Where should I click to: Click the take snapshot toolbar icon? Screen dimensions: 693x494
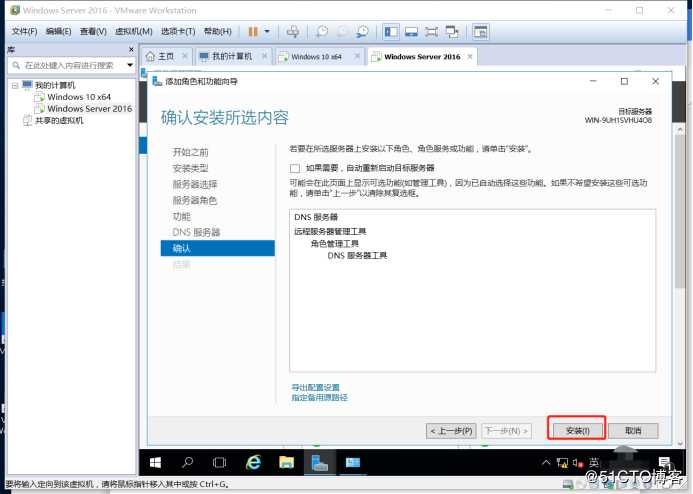click(x=322, y=32)
